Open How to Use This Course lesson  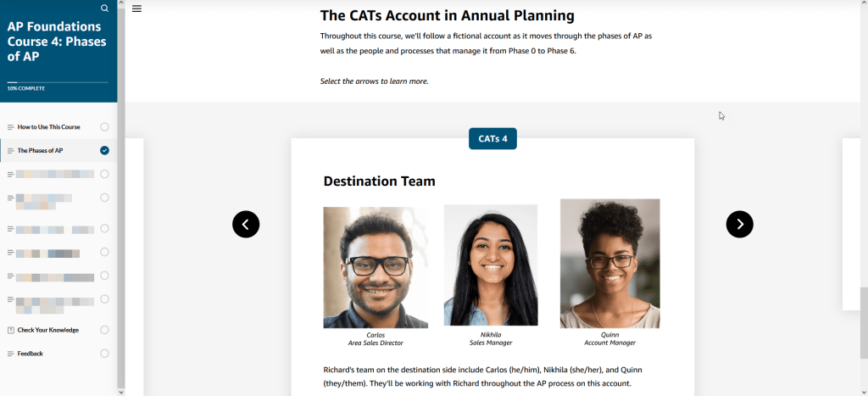point(48,127)
